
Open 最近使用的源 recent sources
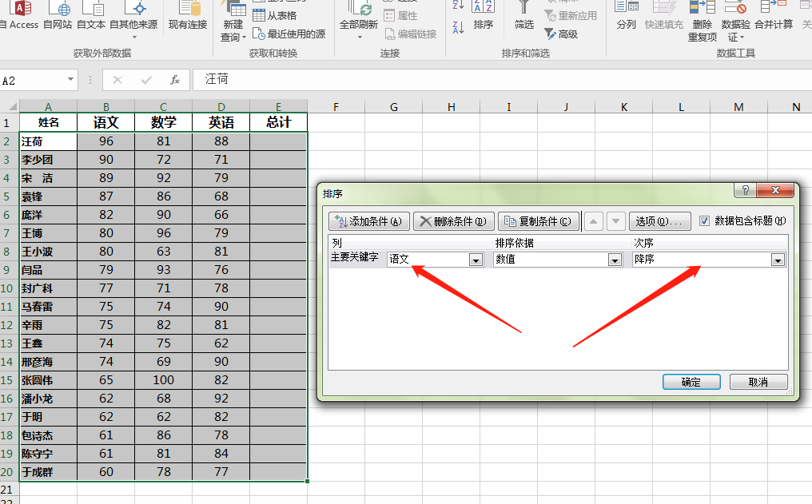pos(289,34)
